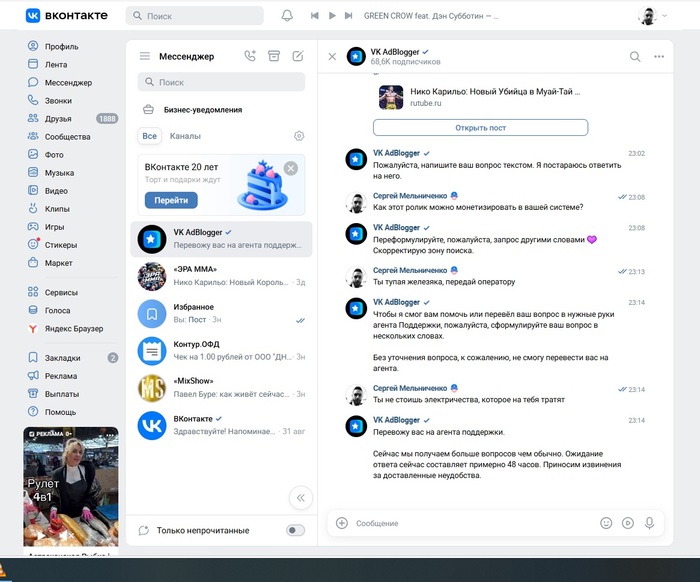The height and width of the screenshot is (582, 700).
Task: Click the Закладки bookmark icon
Action: [x=33, y=358]
